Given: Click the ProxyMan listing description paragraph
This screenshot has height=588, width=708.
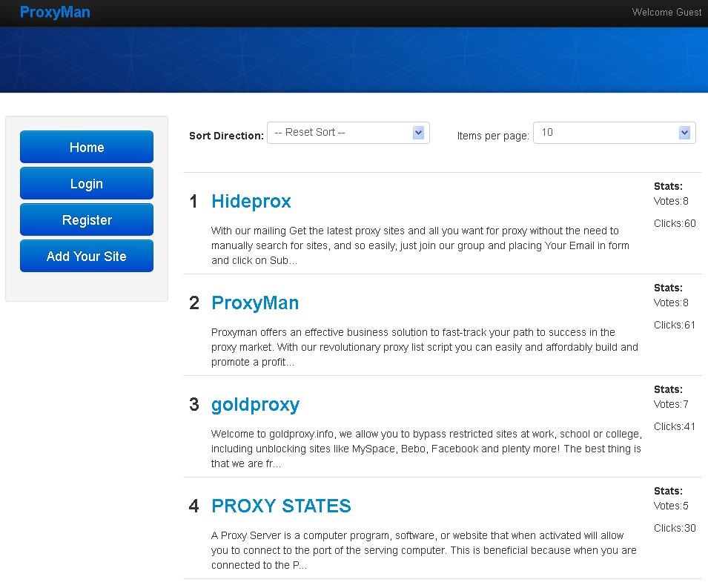Looking at the screenshot, I should (x=425, y=347).
